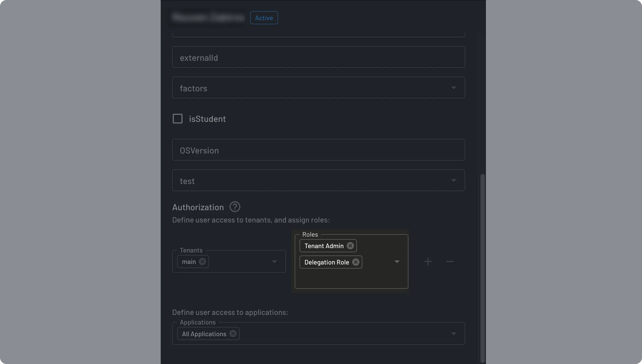The width and height of the screenshot is (642, 364).
Task: Click the externalId input field
Action: pos(318,57)
